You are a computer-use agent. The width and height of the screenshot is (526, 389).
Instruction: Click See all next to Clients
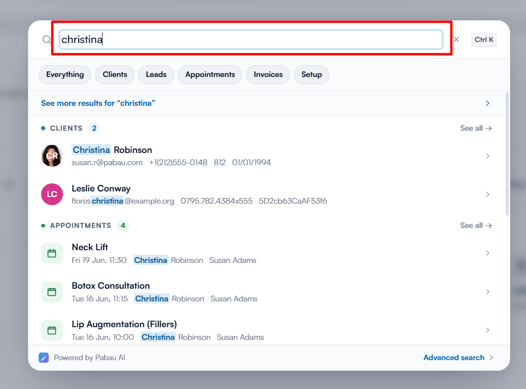point(476,128)
